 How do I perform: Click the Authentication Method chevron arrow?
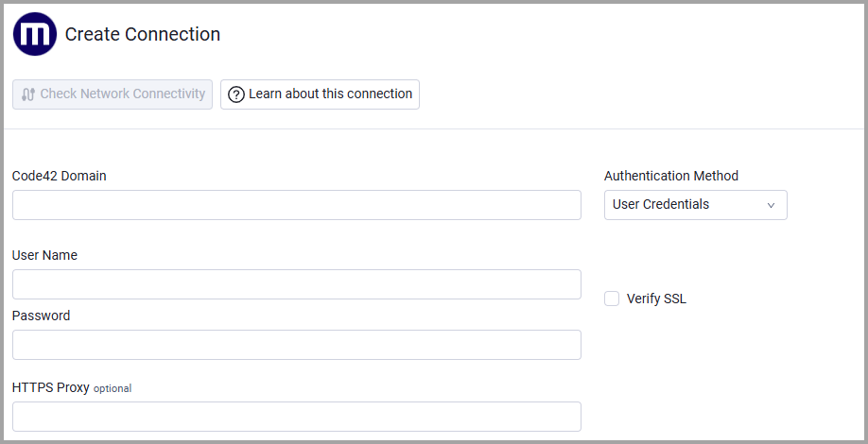click(771, 205)
